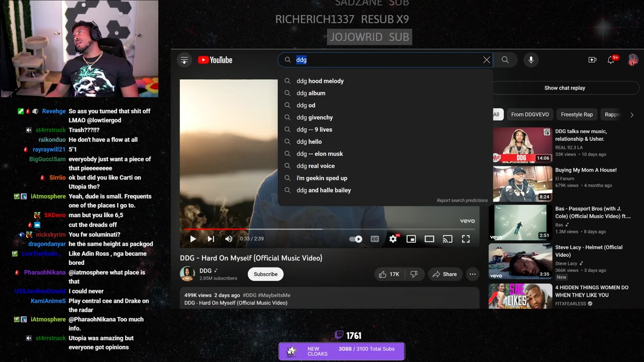Select the From DDGVEVO chip

530,115
